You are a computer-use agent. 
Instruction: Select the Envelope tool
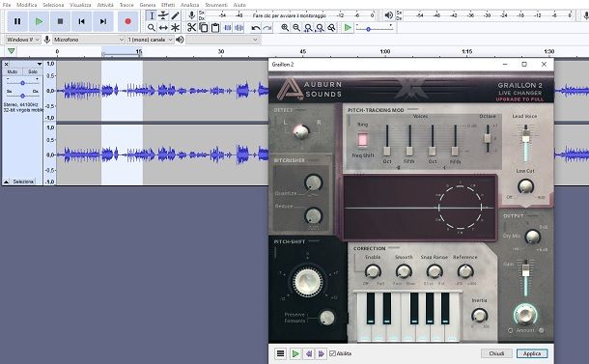point(163,15)
